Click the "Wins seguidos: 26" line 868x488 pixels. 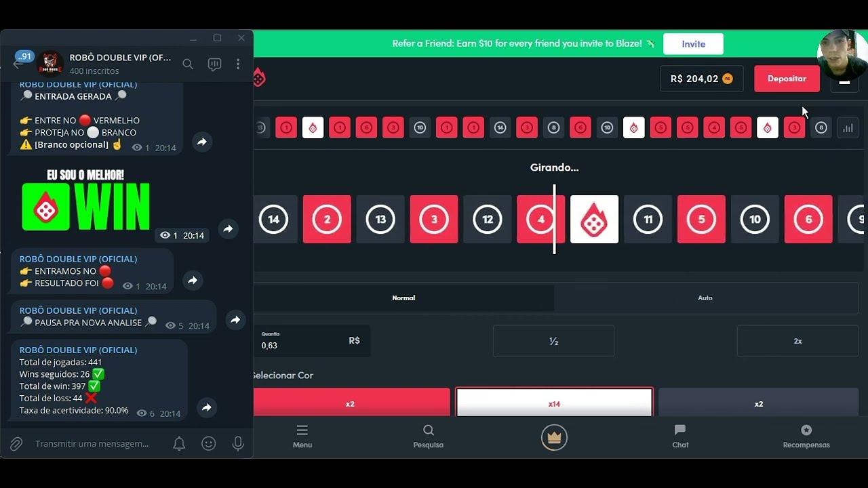coord(62,374)
